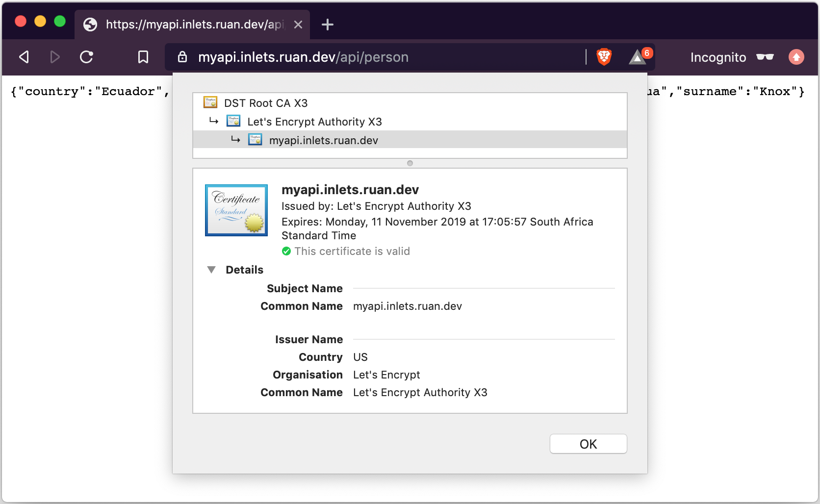Screen dimensions: 820x504
Task: Close the myapi.inlets.ruan.dev tab
Action: [298, 25]
